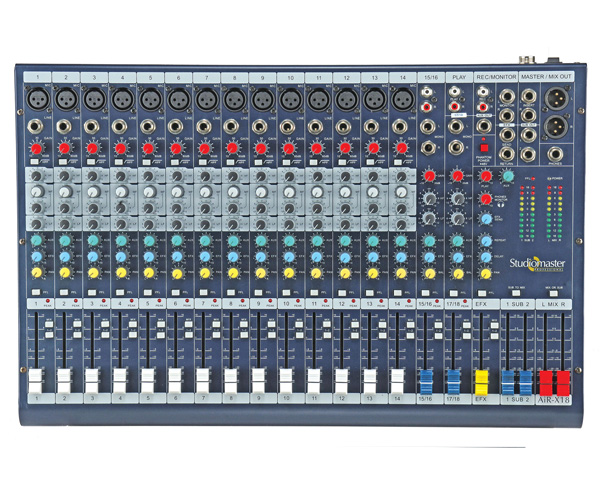
Task: Select the white RCA L jack on 15/16
Action: click(427, 92)
